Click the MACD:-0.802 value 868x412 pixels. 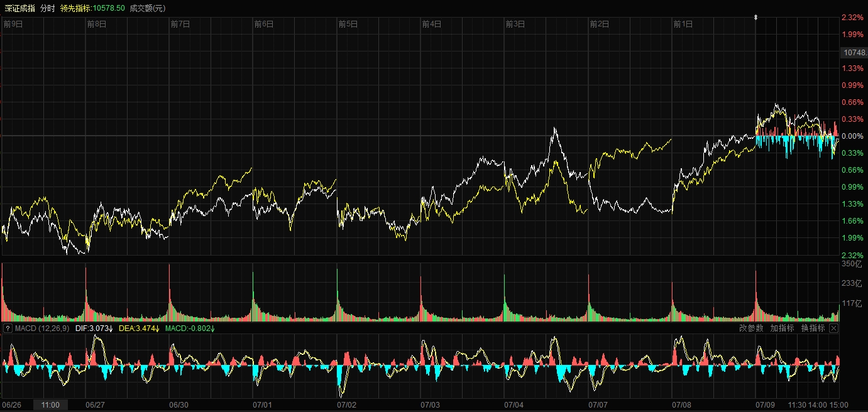click(x=190, y=328)
